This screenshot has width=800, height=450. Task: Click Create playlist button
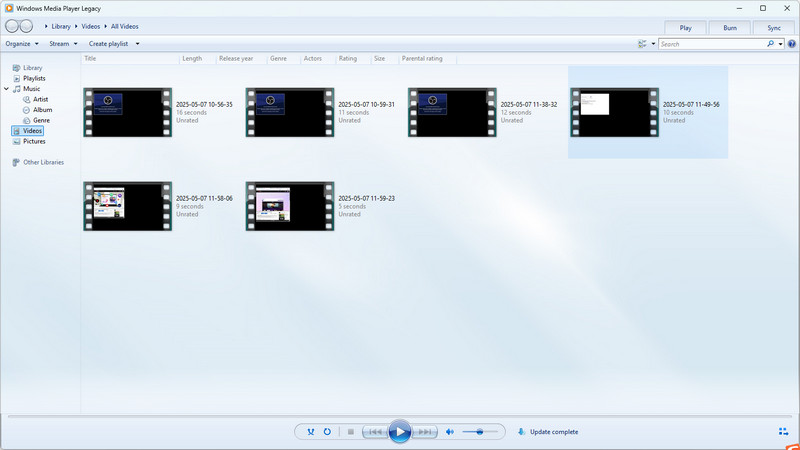pyautogui.click(x=108, y=44)
